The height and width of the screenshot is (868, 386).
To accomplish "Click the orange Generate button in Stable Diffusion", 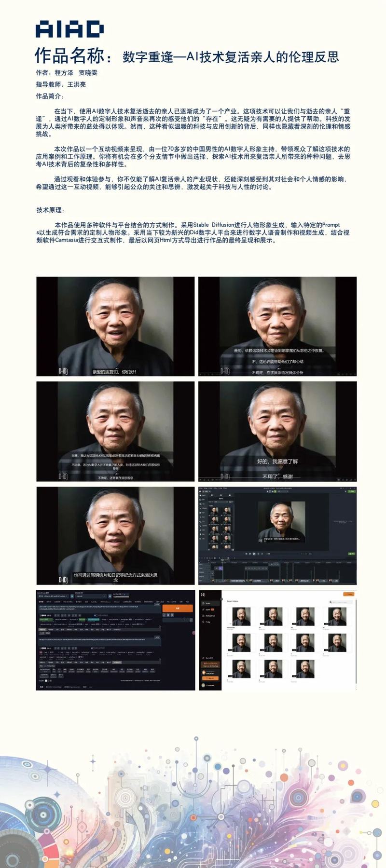I will tap(178, 609).
